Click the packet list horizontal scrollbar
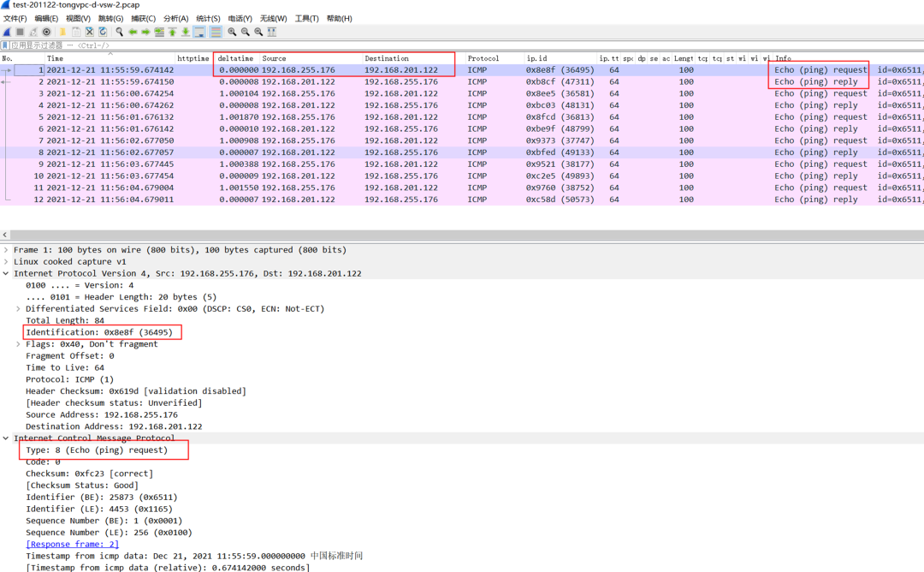Viewport: 924px width, 572px height. [467, 235]
